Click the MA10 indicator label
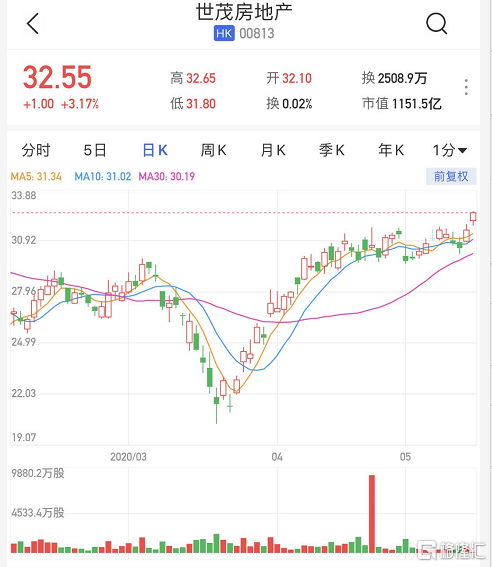492x567 pixels. coord(103,176)
